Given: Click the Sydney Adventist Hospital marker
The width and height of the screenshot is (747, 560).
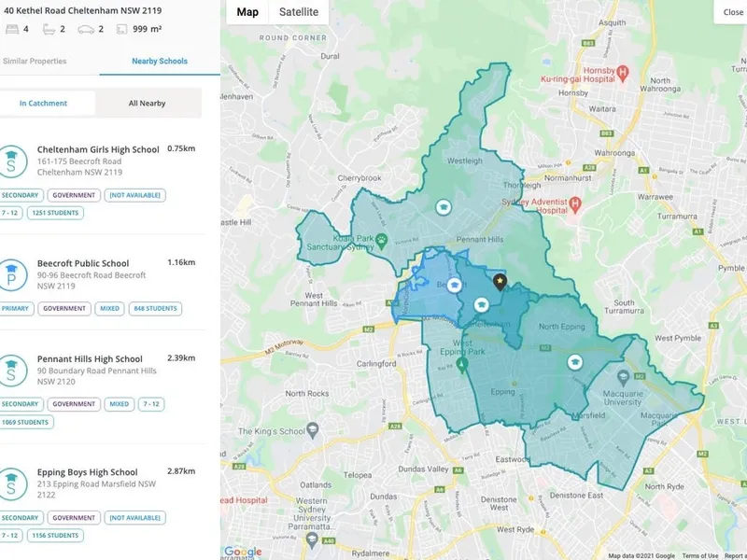Looking at the screenshot, I should (575, 204).
